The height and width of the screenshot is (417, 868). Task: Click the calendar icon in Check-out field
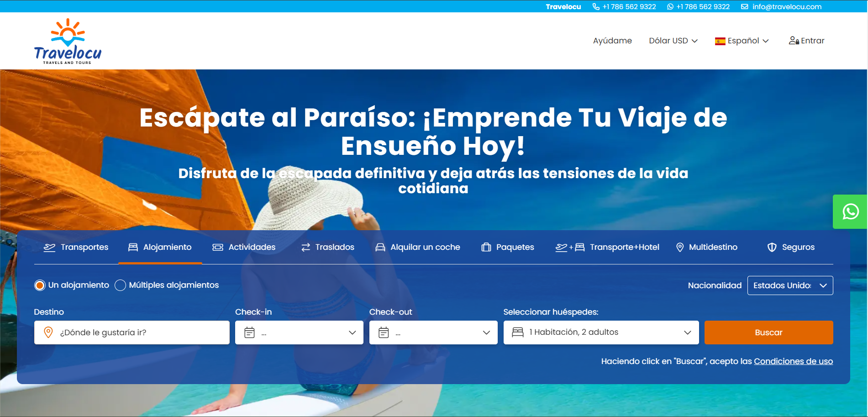[x=384, y=333]
